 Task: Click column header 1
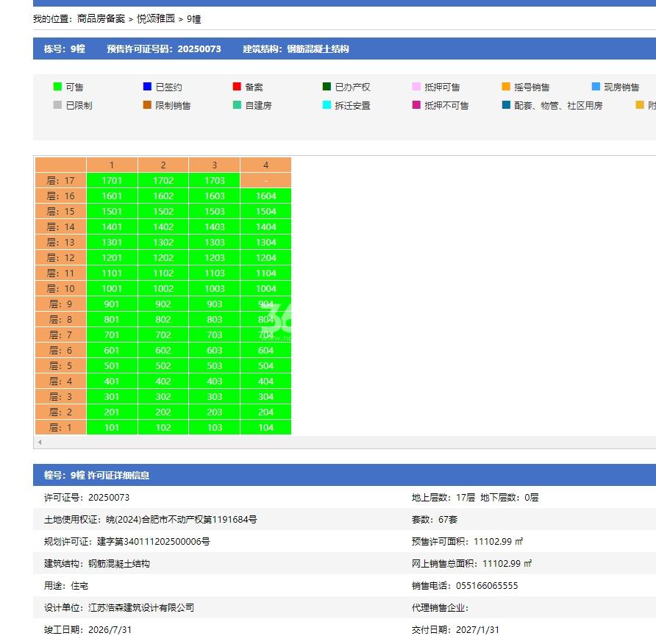pyautogui.click(x=112, y=165)
